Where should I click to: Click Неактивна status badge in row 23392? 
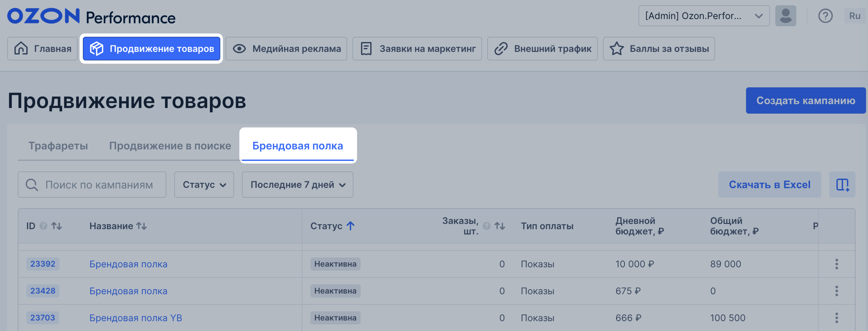335,264
